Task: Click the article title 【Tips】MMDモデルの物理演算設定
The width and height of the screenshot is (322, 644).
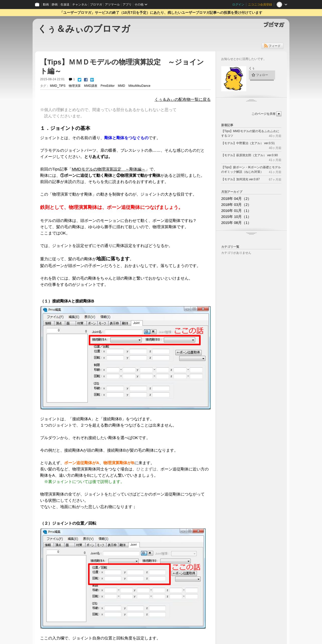Action: tap(122, 66)
